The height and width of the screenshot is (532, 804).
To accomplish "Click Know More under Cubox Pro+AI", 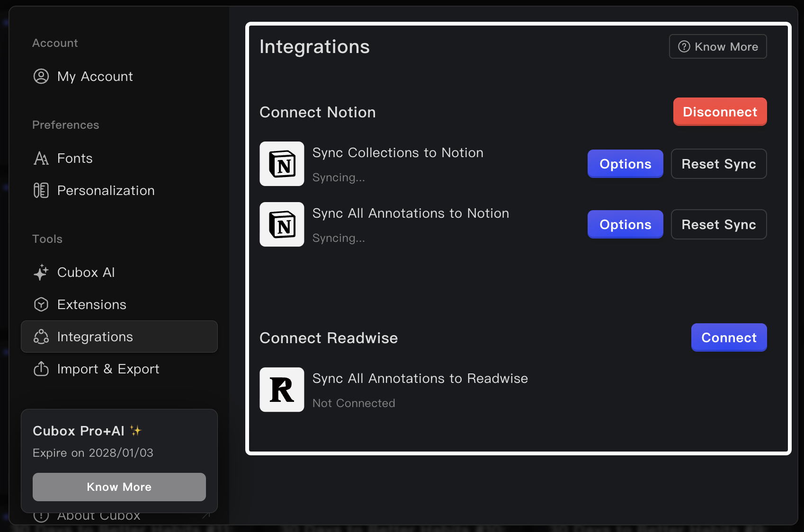I will point(119,487).
